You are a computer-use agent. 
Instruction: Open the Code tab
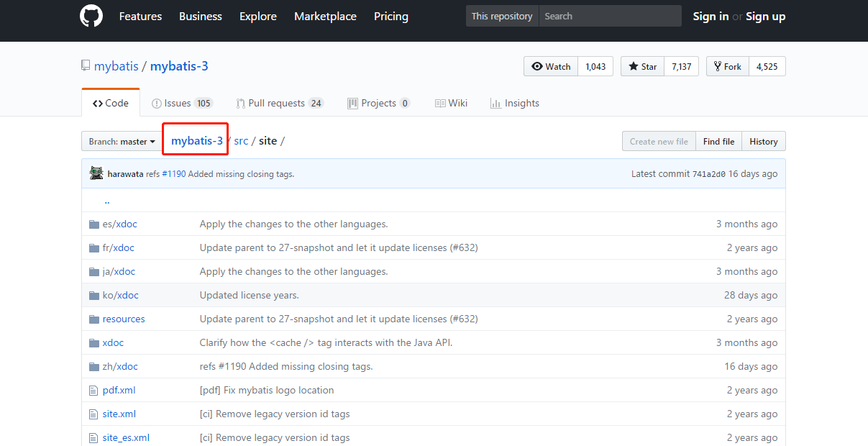(x=111, y=103)
